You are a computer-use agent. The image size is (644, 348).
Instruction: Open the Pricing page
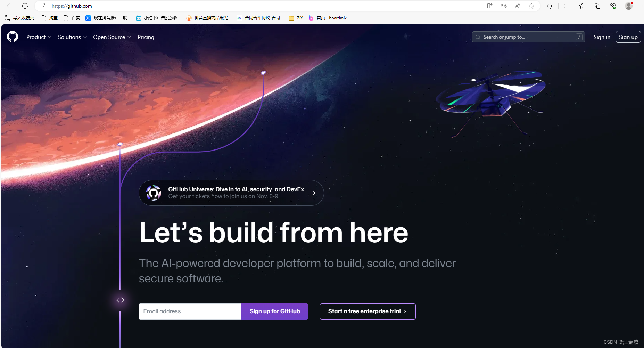pyautogui.click(x=146, y=37)
